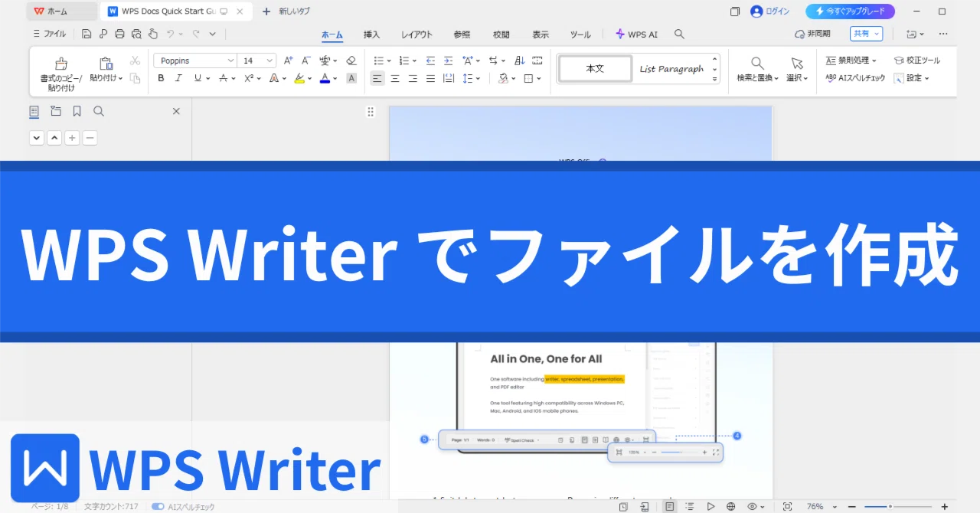Screen dimensions: 980x513
Task: Click the Save icon in quick toolbar
Action: coord(87,34)
